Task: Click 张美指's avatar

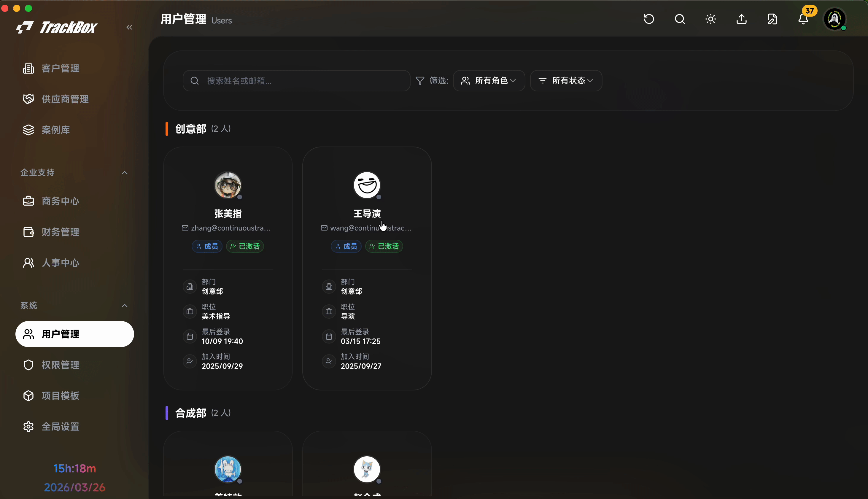Action: click(228, 185)
